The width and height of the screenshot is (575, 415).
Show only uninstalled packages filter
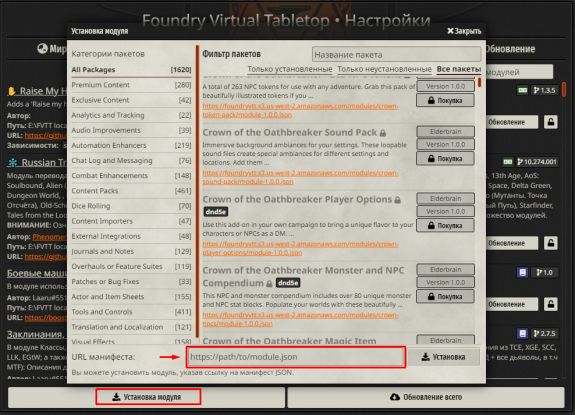(384, 69)
